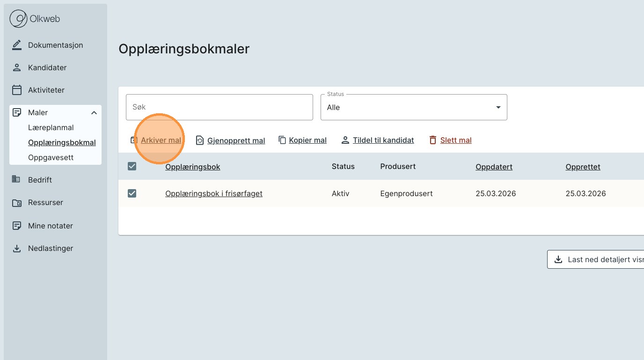The width and height of the screenshot is (644, 360).
Task: Click the Aktiviteter calendar icon
Action: (x=17, y=90)
